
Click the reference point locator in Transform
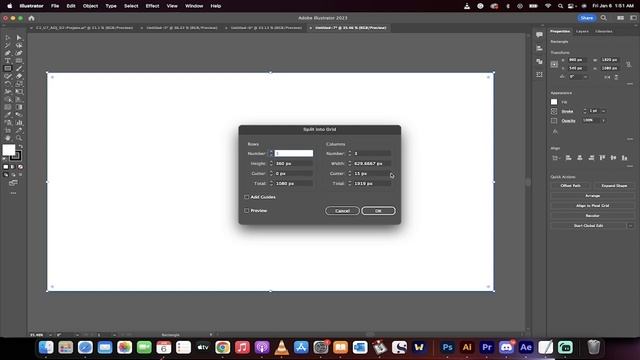point(554,64)
